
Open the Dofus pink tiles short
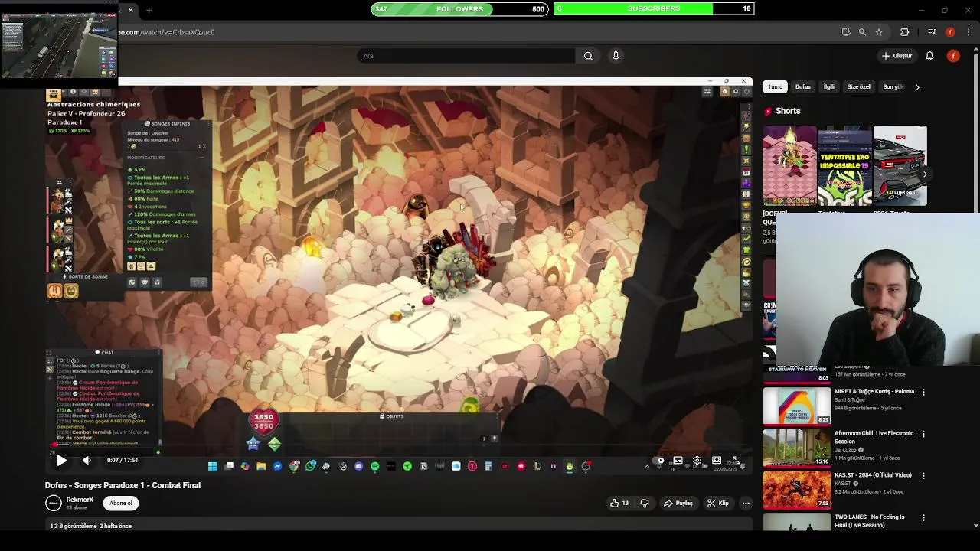(x=789, y=166)
